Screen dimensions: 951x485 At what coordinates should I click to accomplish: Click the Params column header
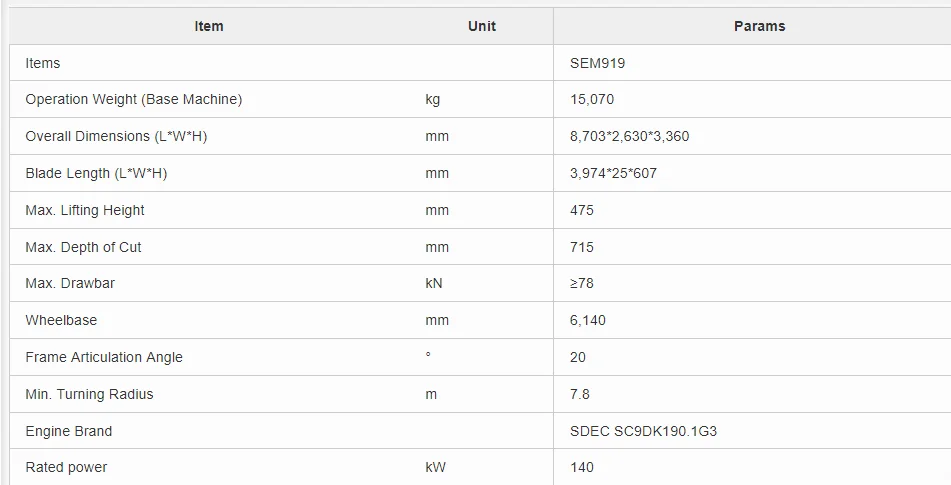759,26
